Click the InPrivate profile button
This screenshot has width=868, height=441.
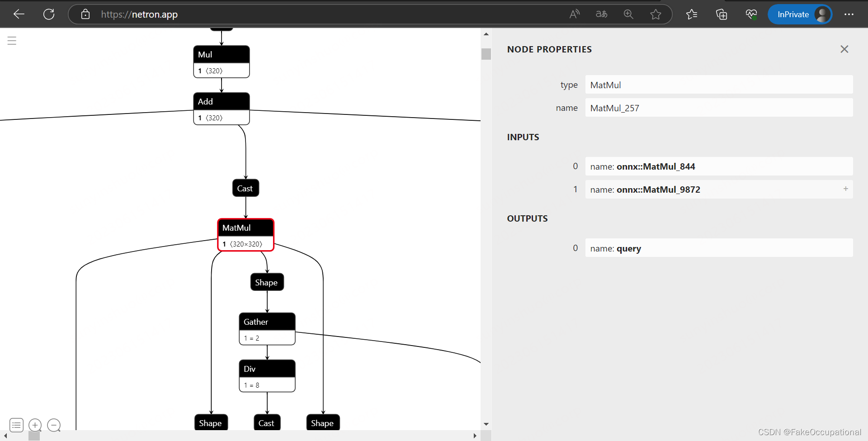click(x=800, y=14)
